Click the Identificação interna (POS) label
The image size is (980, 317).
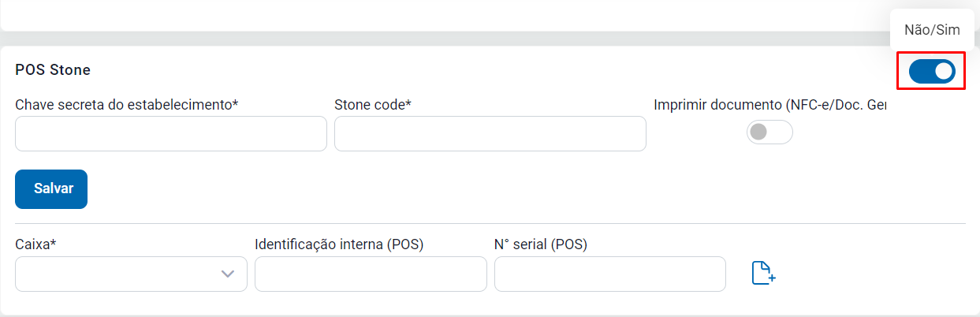[x=339, y=244]
